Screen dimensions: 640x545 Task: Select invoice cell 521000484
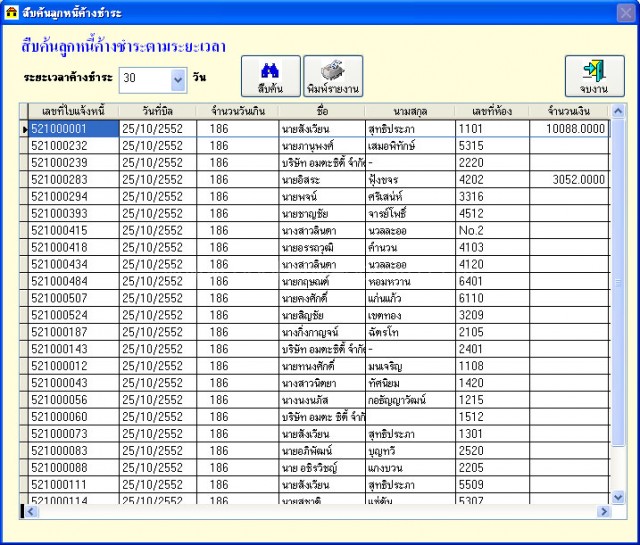point(74,281)
